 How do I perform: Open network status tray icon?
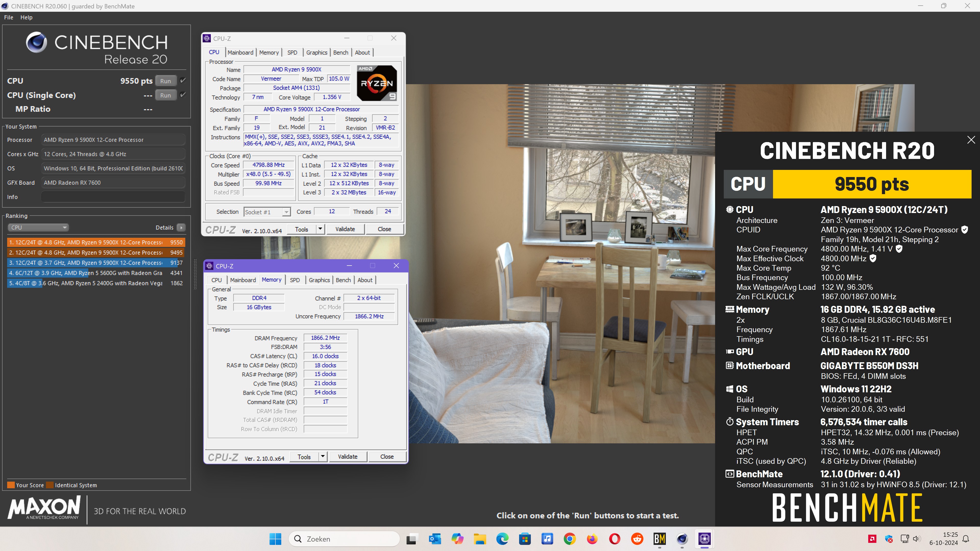(x=905, y=539)
